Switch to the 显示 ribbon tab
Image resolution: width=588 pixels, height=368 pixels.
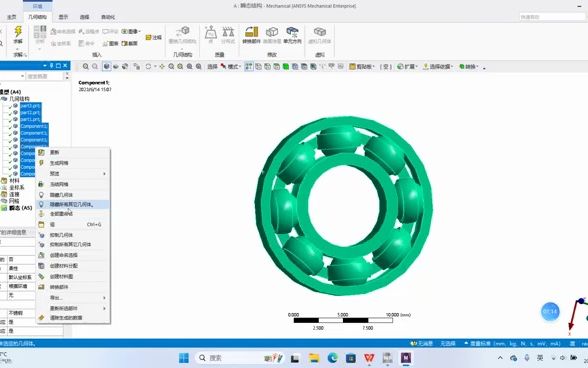click(x=63, y=17)
